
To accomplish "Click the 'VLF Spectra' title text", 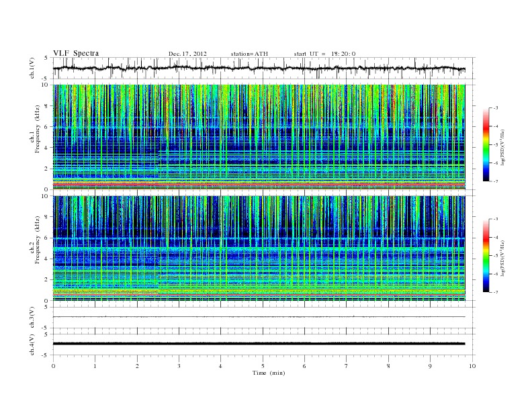I will [x=76, y=53].
